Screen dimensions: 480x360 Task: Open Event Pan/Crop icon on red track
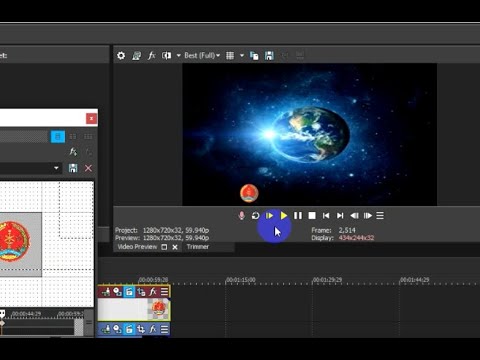point(141,292)
